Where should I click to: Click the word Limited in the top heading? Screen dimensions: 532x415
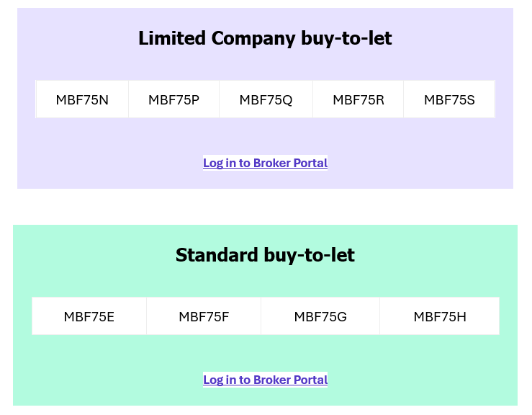pos(172,37)
